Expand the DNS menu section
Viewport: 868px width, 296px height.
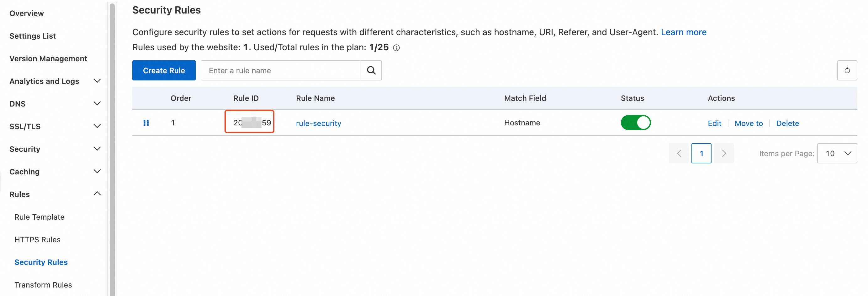[97, 104]
